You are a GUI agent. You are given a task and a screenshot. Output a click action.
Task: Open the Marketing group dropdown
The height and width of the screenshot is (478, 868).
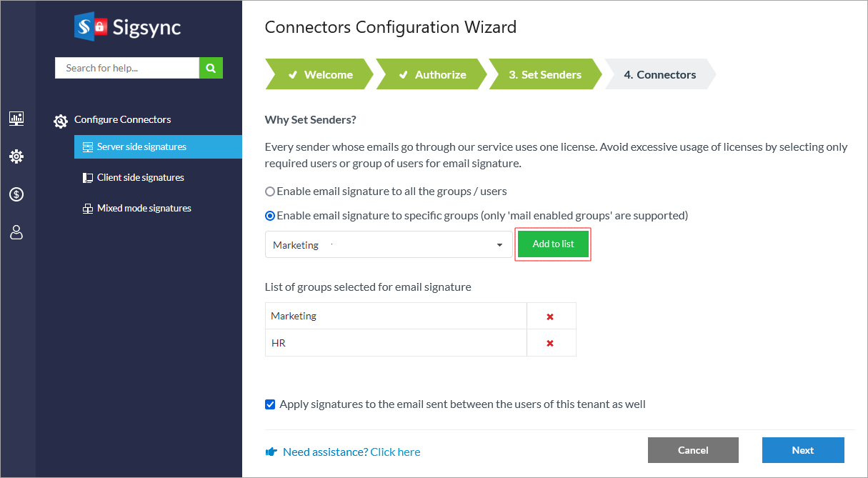coord(389,245)
